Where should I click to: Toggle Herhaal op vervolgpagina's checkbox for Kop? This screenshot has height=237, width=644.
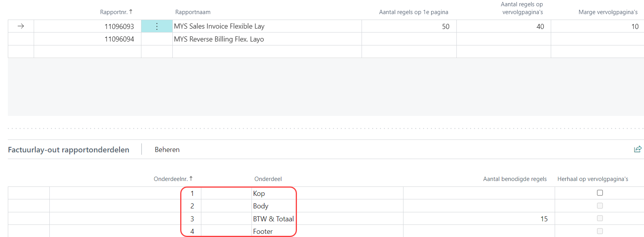[600, 193]
